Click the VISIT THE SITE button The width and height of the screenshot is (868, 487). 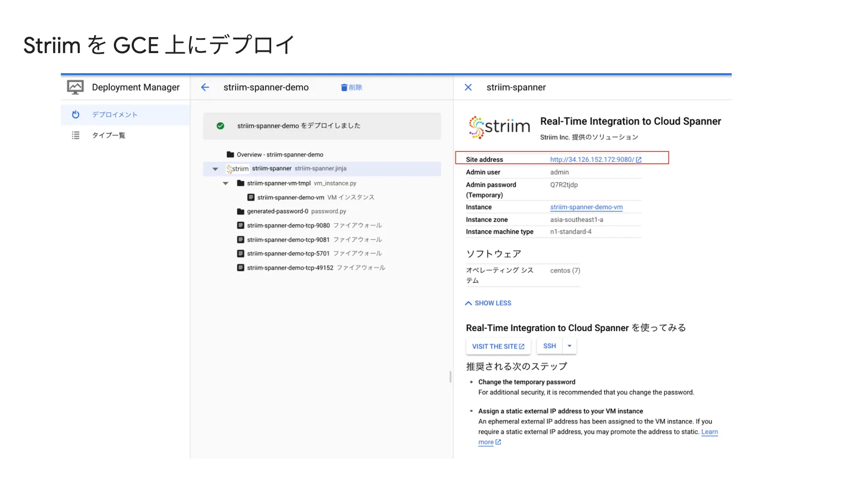tap(498, 346)
